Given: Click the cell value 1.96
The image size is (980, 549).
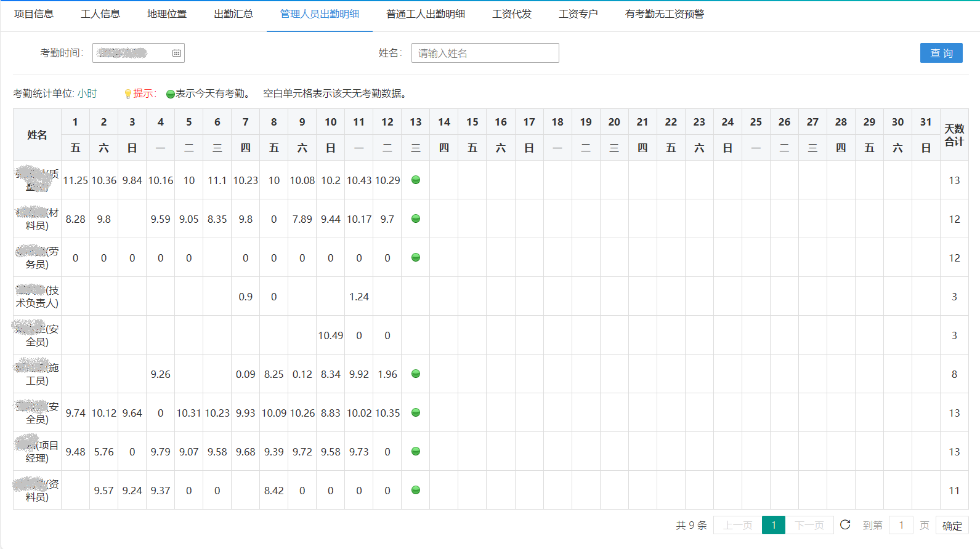Looking at the screenshot, I should tap(387, 374).
